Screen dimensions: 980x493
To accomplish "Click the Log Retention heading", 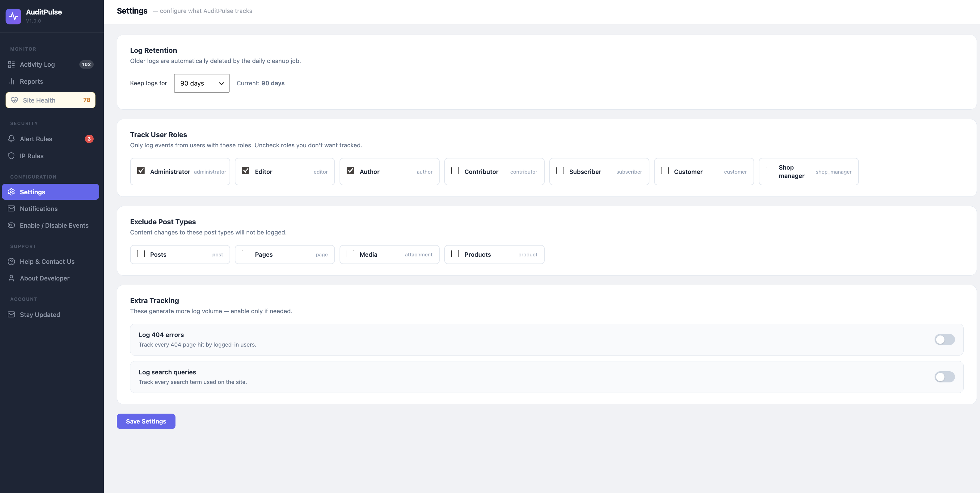I will point(153,50).
